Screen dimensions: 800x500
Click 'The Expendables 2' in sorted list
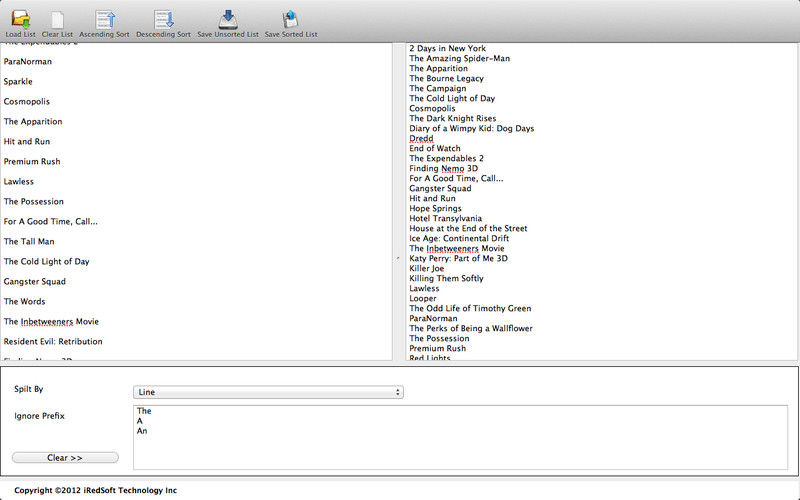[446, 158]
